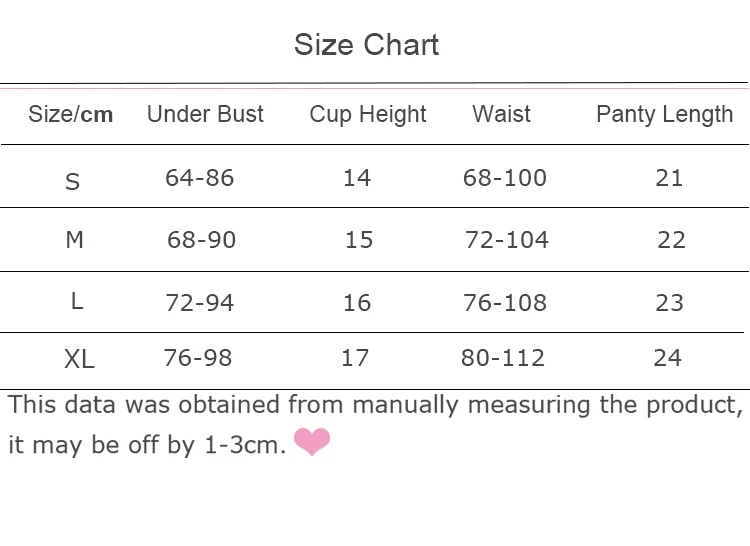Click the Waist column header
The height and width of the screenshot is (546, 750).
click(501, 114)
